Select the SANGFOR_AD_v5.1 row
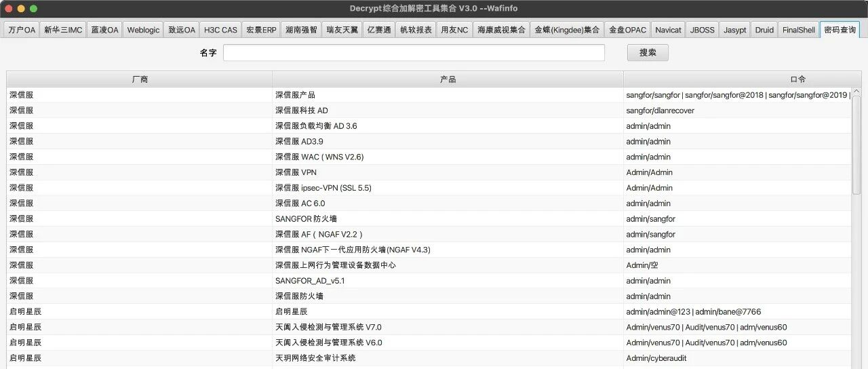Image resolution: width=868 pixels, height=369 pixels. (x=429, y=281)
